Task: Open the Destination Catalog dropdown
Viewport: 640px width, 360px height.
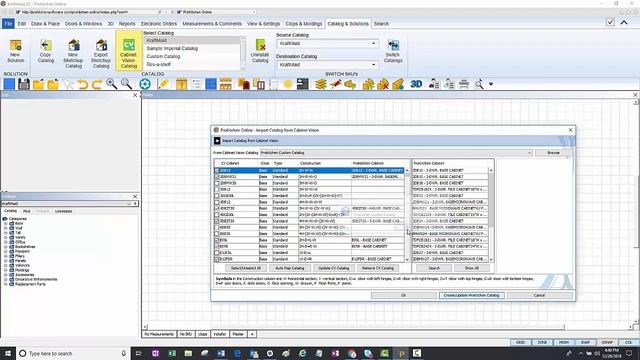Action: (373, 64)
